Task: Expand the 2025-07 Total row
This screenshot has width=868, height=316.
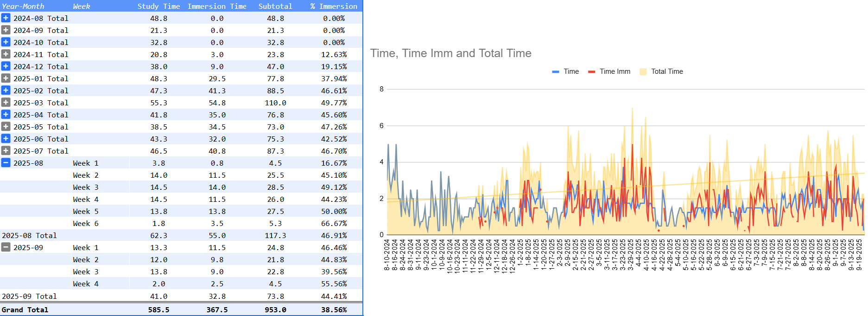Action: pos(6,151)
